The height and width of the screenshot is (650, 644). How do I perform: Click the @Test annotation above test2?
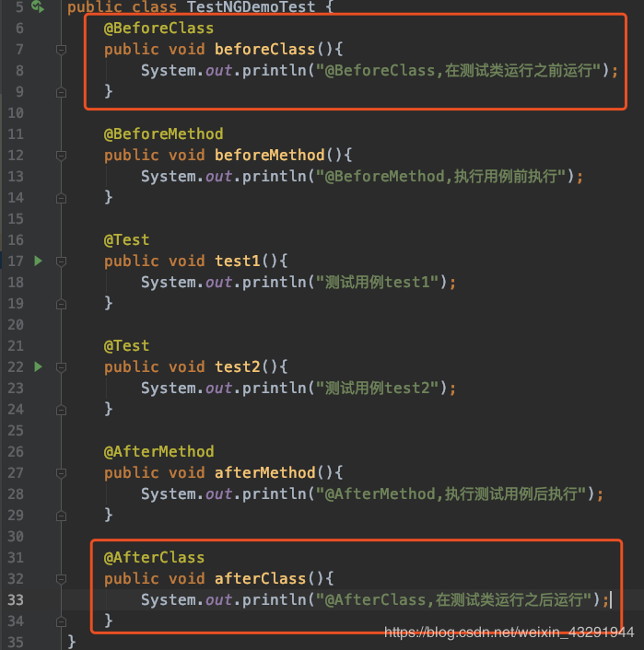click(126, 346)
